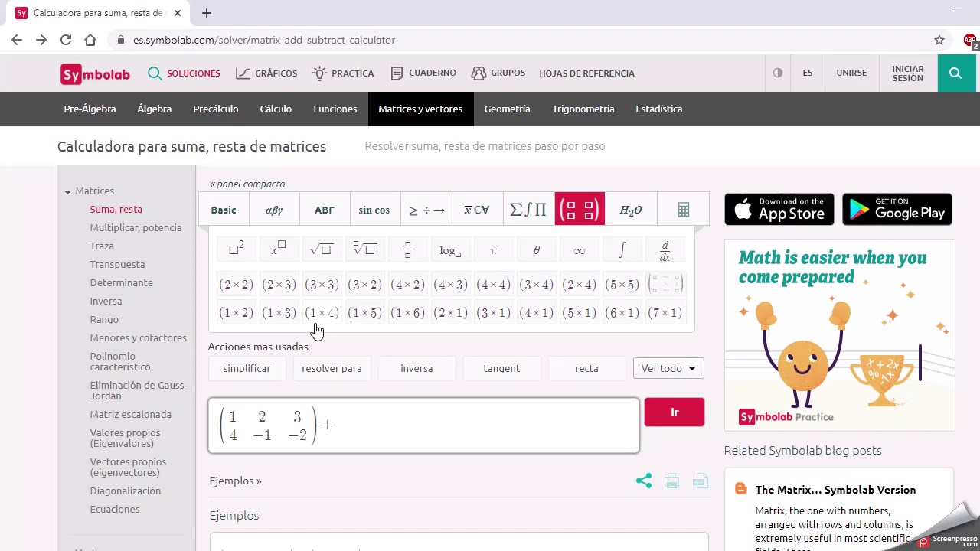Open the Gráficos menu item
Image resolution: width=980 pixels, height=551 pixels.
tap(266, 73)
